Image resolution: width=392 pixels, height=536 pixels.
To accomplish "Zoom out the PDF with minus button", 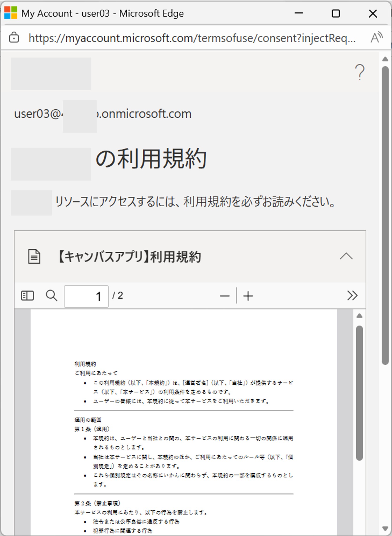I will click(225, 296).
